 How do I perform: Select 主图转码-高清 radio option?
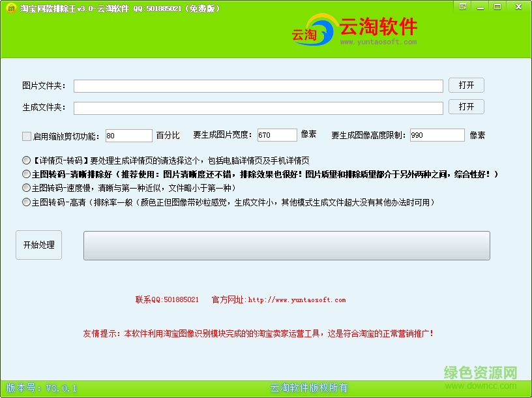coord(26,202)
